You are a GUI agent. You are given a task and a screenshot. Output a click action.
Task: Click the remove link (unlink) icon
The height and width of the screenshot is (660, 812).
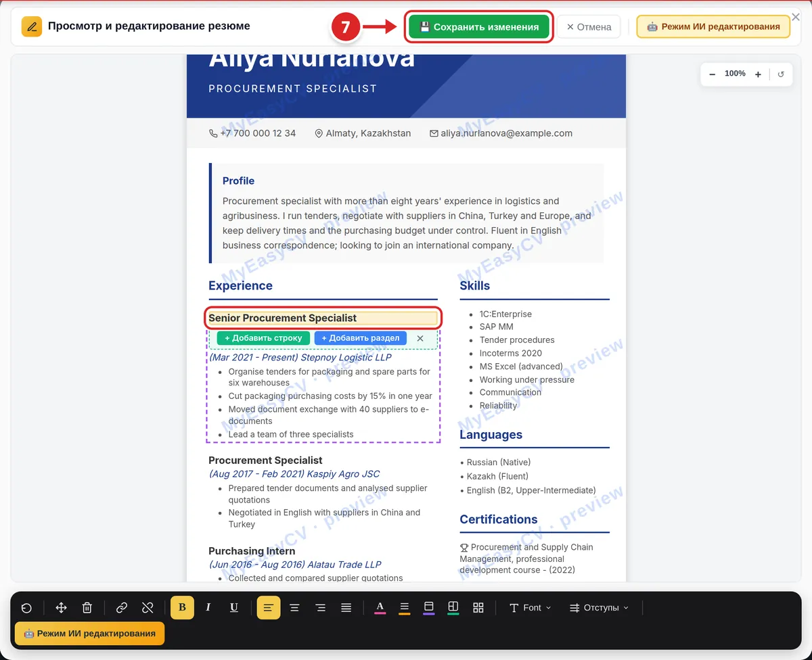148,608
